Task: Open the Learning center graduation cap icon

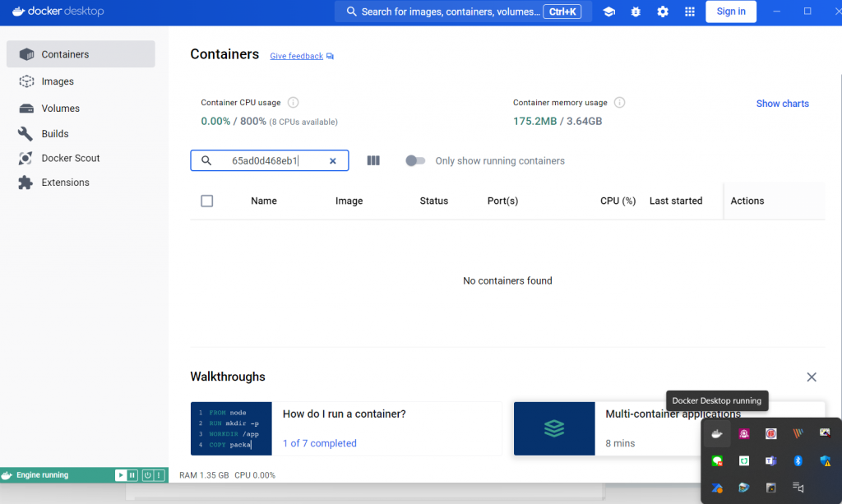Action: tap(609, 12)
